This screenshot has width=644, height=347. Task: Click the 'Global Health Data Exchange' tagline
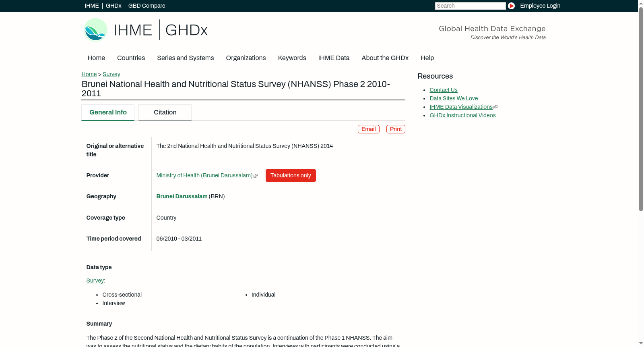click(492, 29)
